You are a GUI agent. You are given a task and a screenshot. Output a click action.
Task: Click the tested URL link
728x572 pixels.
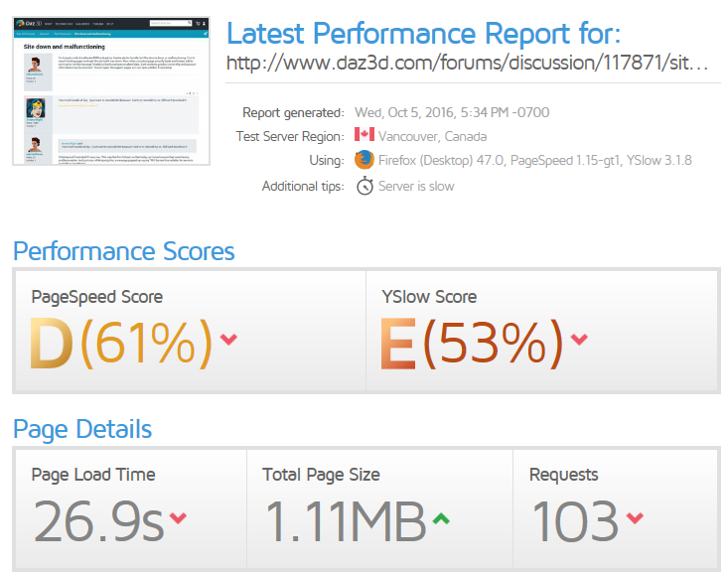(467, 63)
